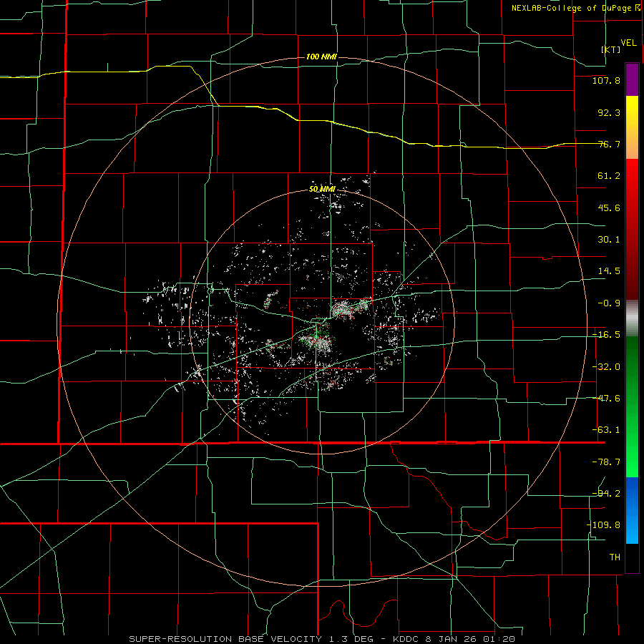
Task: Select the -47.6 scale value
Action: point(606,399)
